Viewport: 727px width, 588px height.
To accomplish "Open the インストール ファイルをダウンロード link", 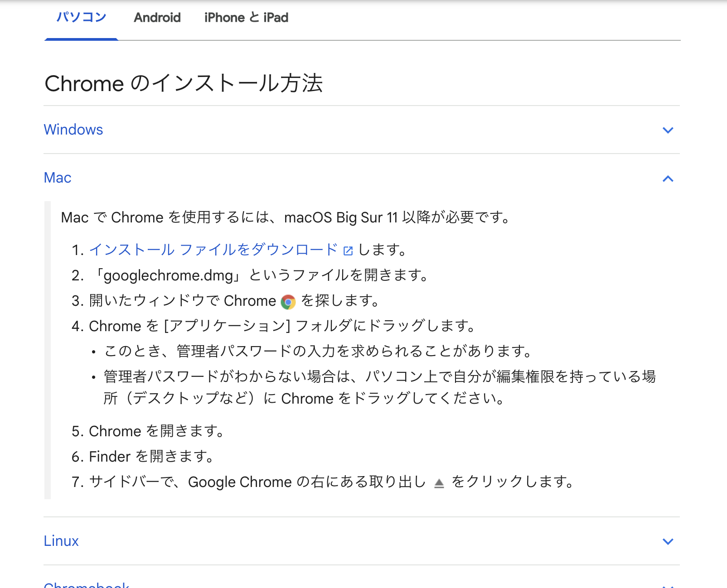I will (x=213, y=250).
